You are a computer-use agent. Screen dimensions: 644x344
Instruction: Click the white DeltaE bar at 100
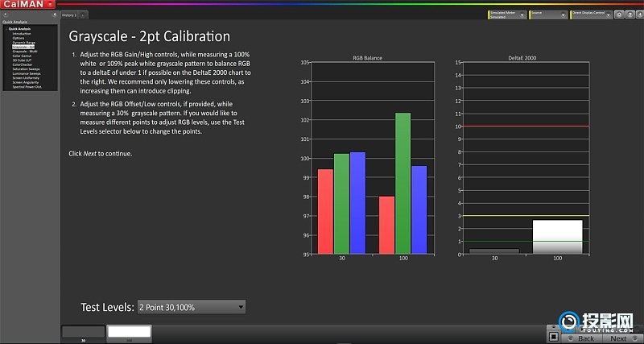point(557,237)
